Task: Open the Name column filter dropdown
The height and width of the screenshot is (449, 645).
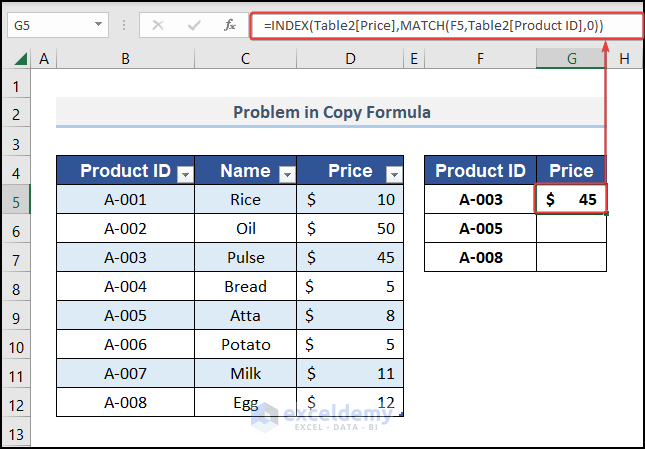Action: pyautogui.click(x=287, y=174)
